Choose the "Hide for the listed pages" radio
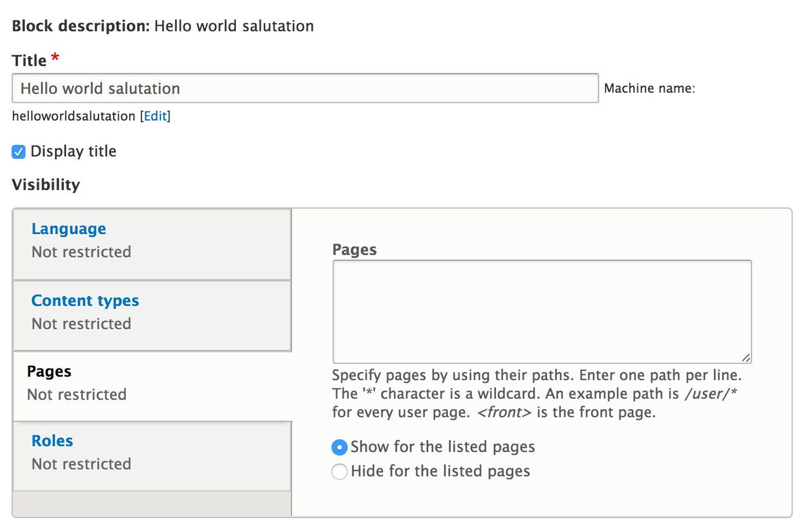Viewport: 802px width, 532px height. tap(340, 472)
